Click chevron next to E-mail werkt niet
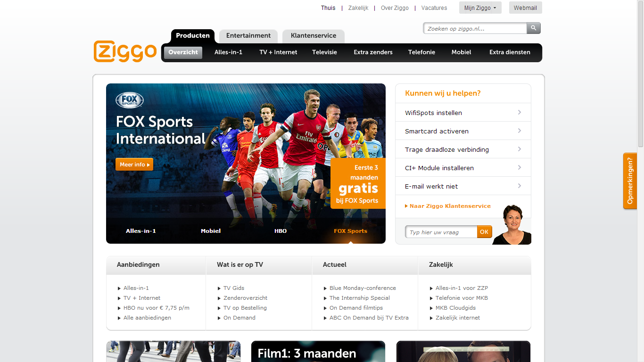Screen dimensions: 644x362 (519, 186)
